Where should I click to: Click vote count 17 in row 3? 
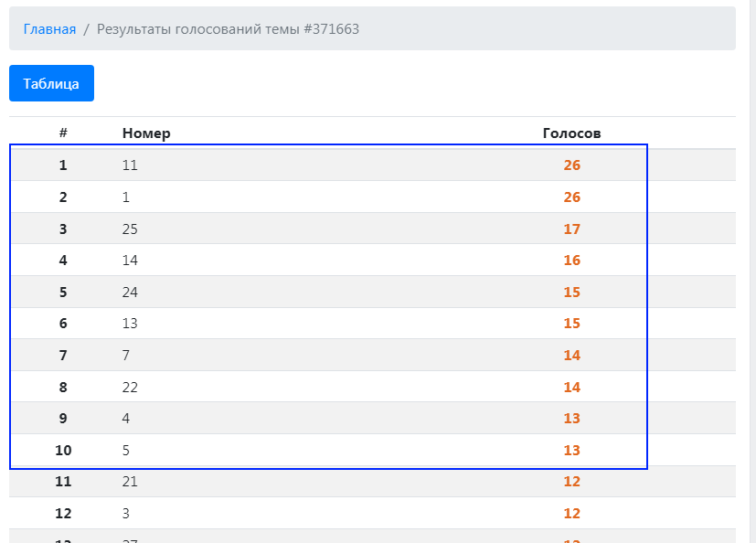tap(572, 229)
